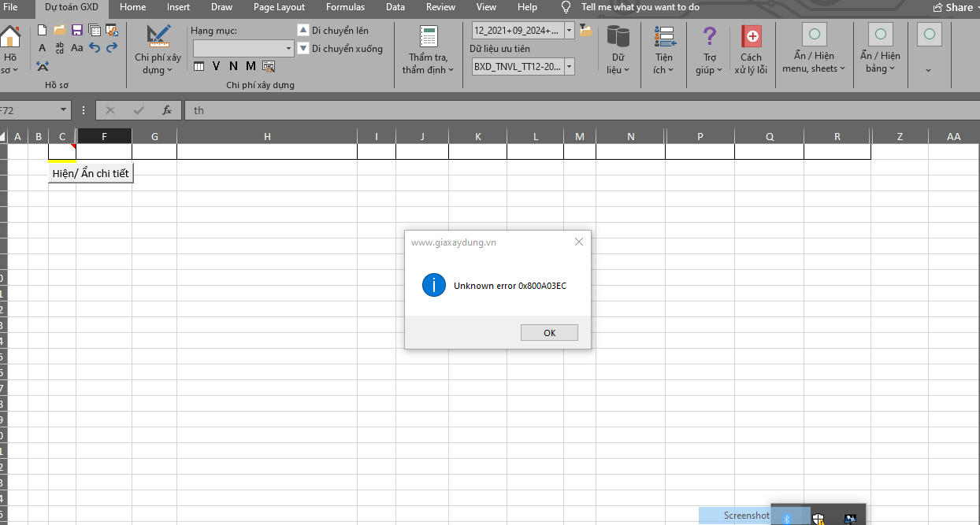Click the bold M icon under Hạng mục

click(x=251, y=66)
